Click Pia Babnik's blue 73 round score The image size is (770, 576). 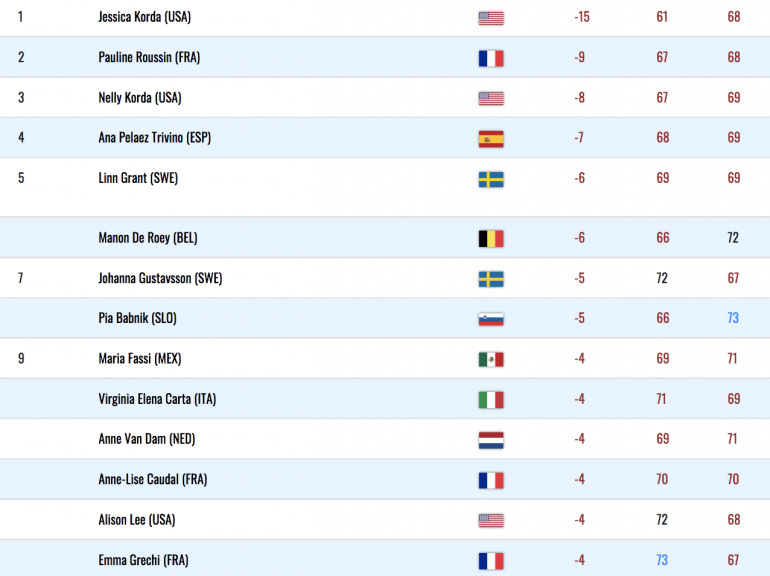point(733,318)
